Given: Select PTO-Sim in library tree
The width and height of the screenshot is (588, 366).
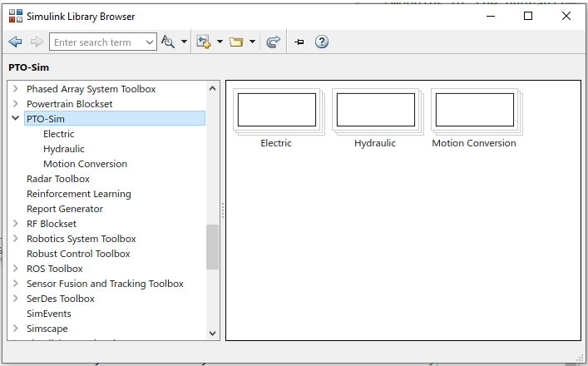Looking at the screenshot, I should click(x=115, y=118).
